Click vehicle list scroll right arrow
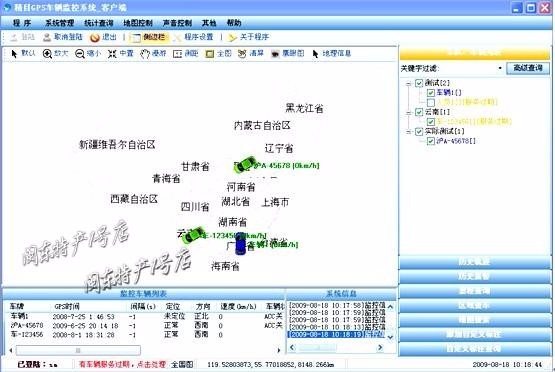This screenshot has width=555, height=372. point(279,350)
